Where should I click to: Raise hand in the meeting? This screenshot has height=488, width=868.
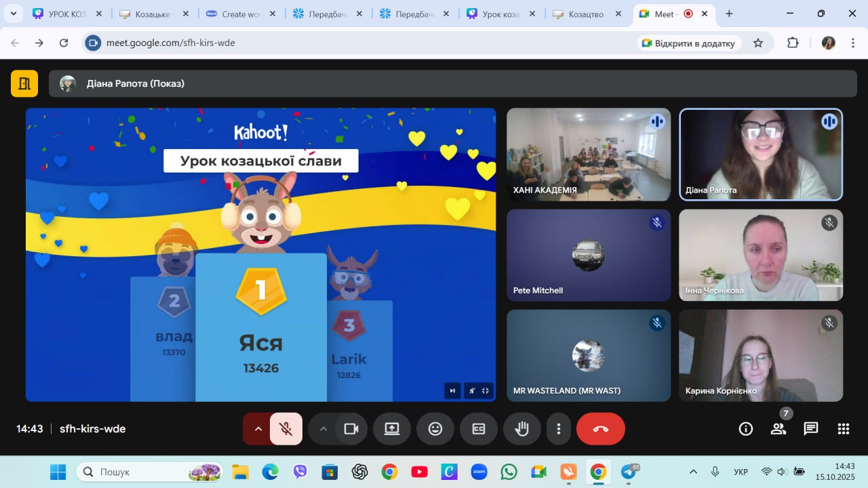[x=521, y=429]
